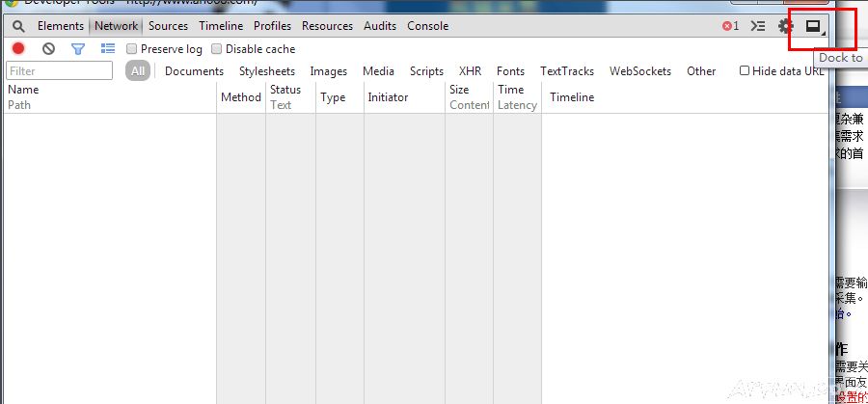
Task: Click the red error count indicator
Action: click(x=731, y=26)
